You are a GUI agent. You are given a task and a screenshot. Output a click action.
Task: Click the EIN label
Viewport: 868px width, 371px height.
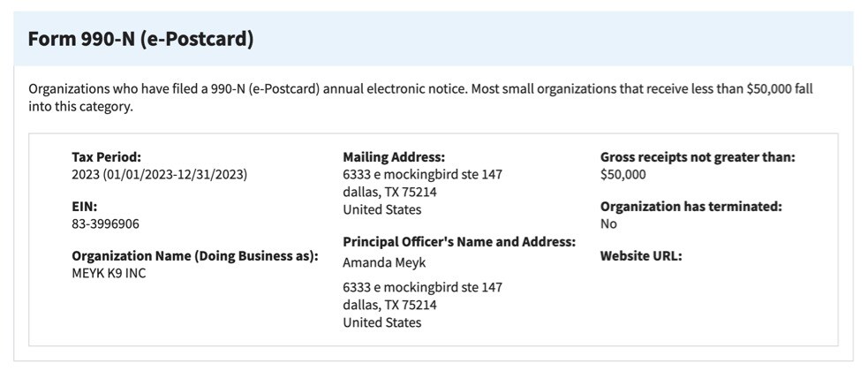click(85, 207)
